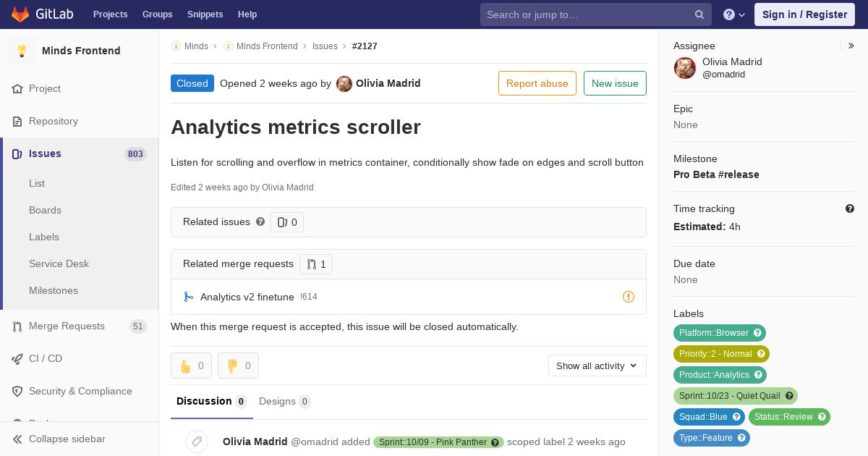The height and width of the screenshot is (456, 868).
Task: Open the Time tracking help icon
Action: [850, 208]
